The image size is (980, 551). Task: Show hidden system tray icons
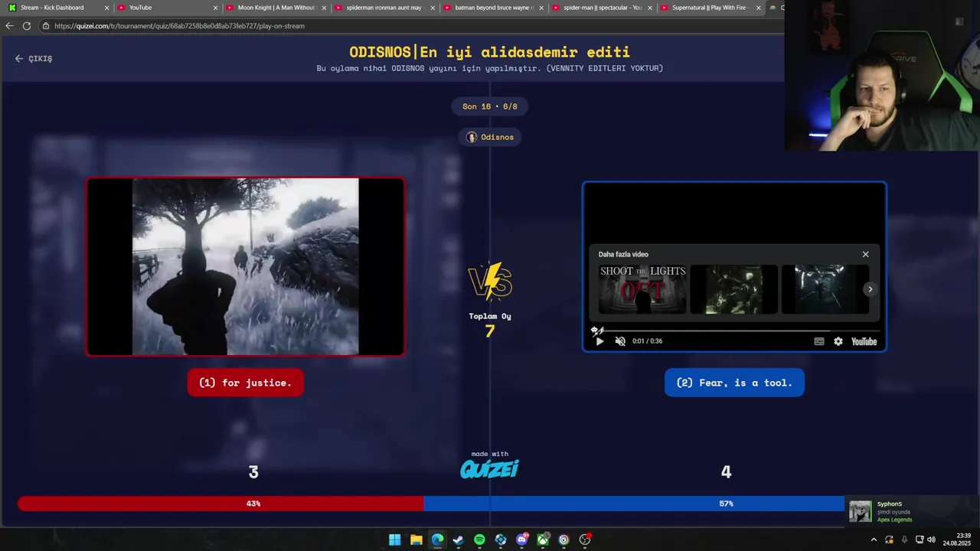(x=874, y=540)
